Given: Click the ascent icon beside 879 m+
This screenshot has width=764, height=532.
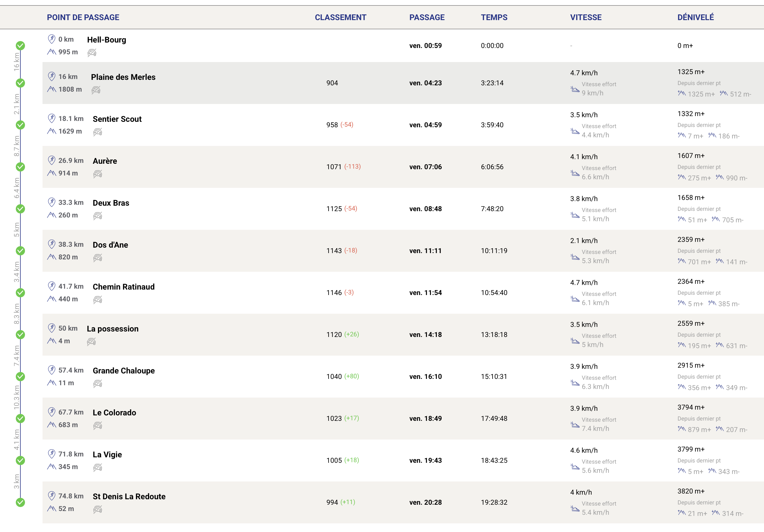Looking at the screenshot, I should [682, 429].
